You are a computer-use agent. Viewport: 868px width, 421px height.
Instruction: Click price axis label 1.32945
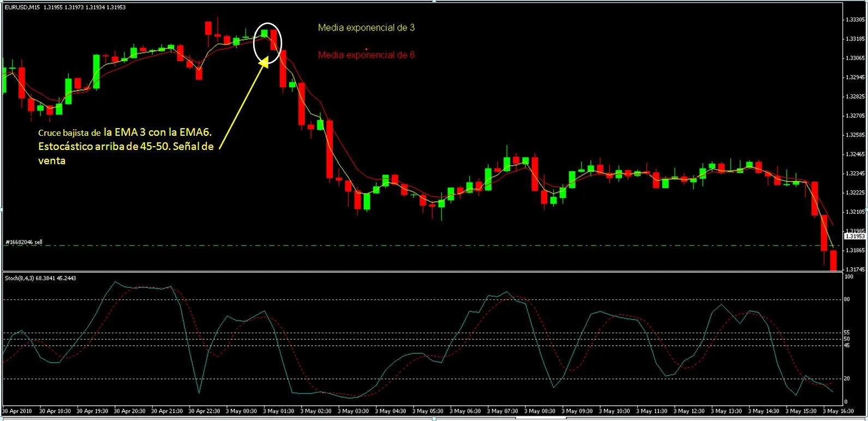855,77
